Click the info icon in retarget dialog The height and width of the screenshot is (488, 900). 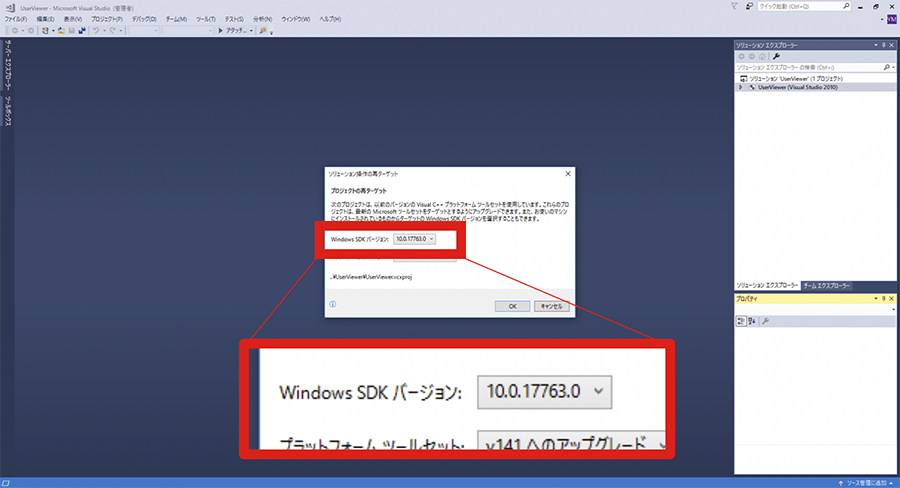click(333, 304)
